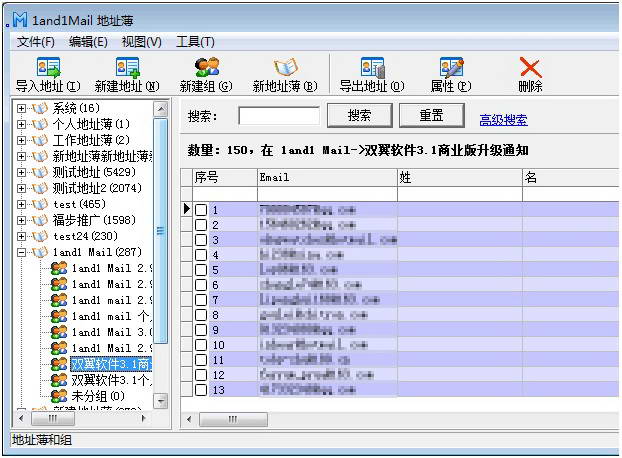The height and width of the screenshot is (458, 622).
Task: Open the 视图(V) menu
Action: tap(142, 42)
